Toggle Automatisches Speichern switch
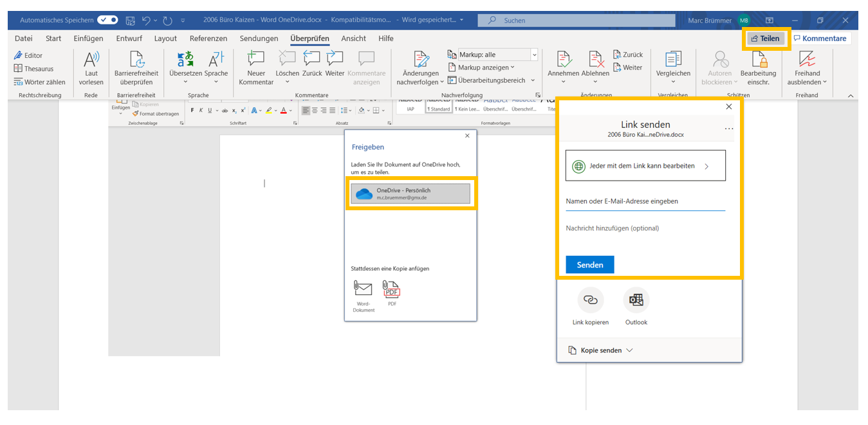Screen dimensions: 868x425 coord(107,21)
